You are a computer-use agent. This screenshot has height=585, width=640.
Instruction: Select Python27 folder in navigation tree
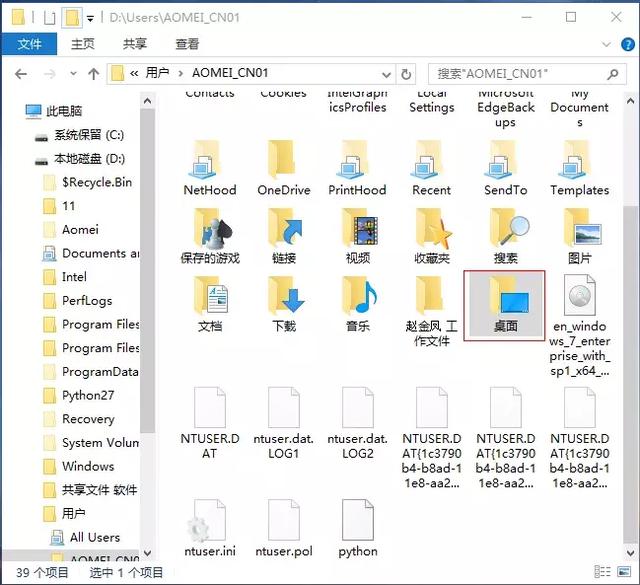coord(87,396)
